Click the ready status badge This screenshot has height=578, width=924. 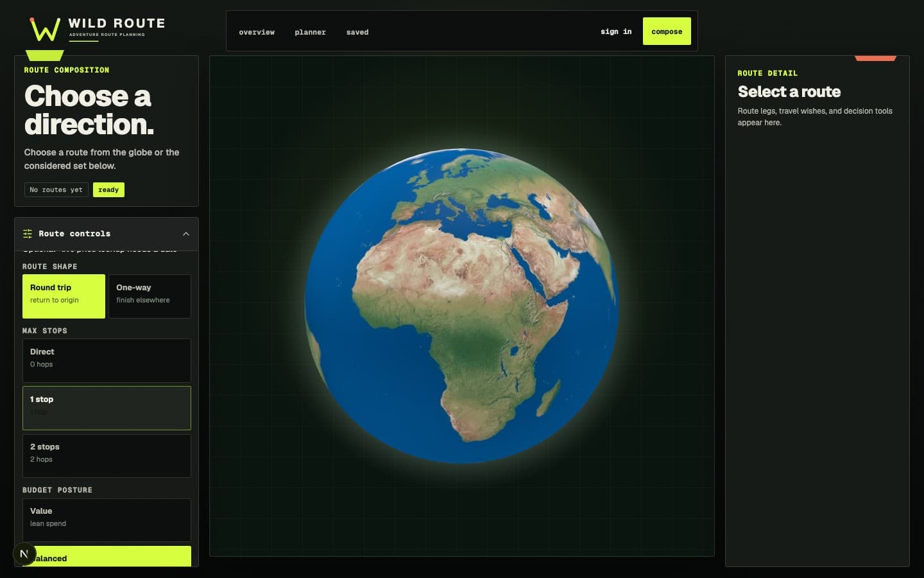108,189
